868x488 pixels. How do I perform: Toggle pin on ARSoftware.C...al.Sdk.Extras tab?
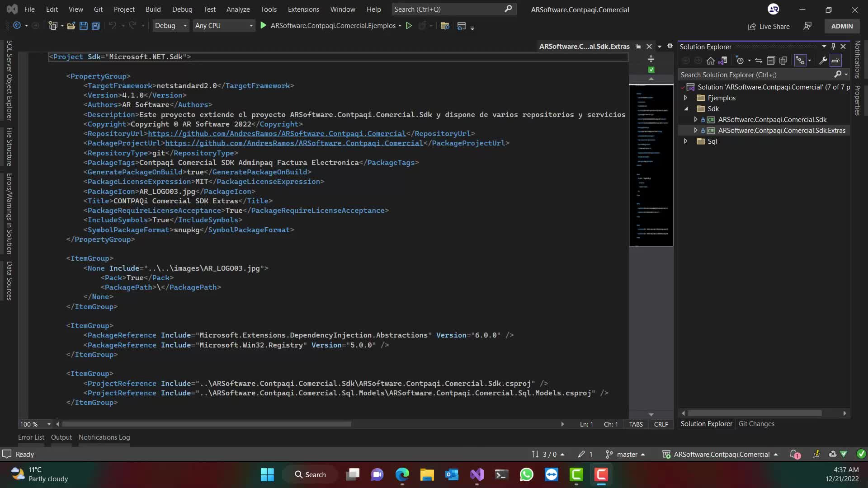pos(638,47)
